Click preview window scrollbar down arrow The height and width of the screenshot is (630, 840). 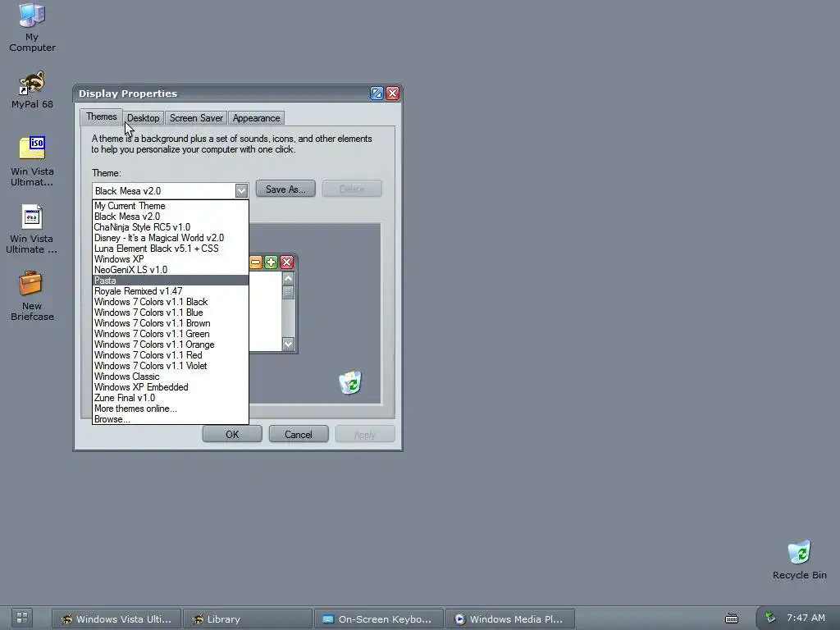[x=288, y=344]
